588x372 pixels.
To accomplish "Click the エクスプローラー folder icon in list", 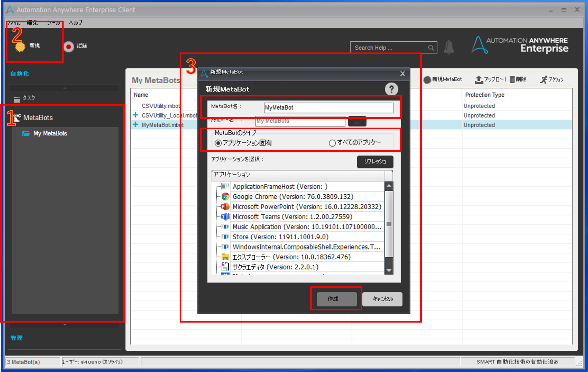I will tap(225, 257).
